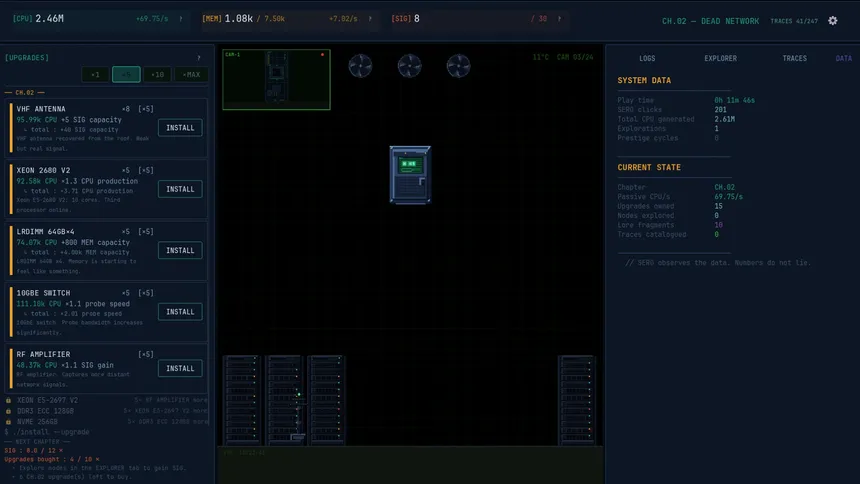The image size is (860, 484).
Task: Install the RF Amplifier upgrade
Action: (x=180, y=369)
